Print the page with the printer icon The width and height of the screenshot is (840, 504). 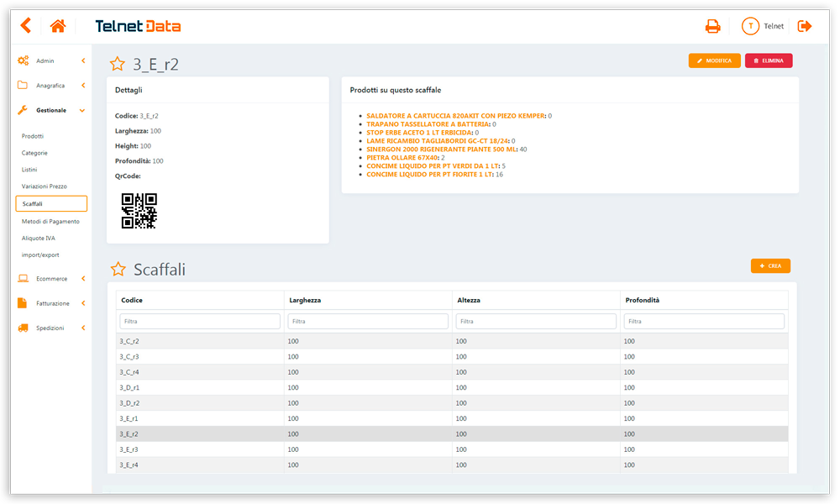(712, 26)
